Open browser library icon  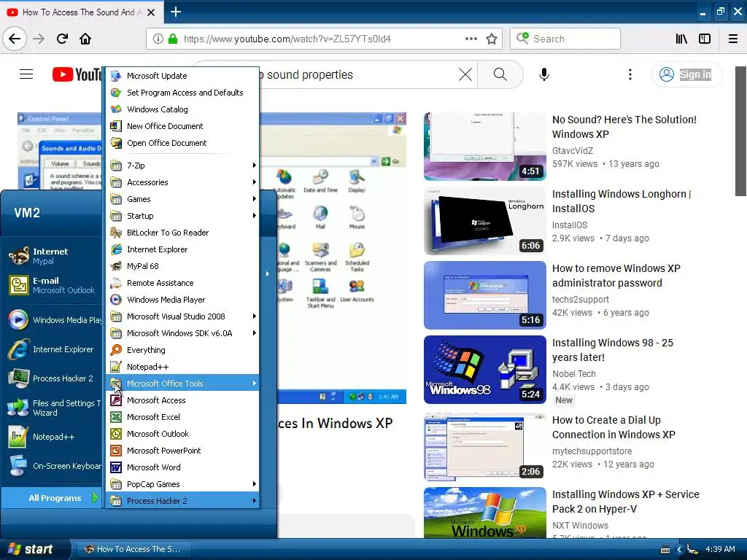681,39
